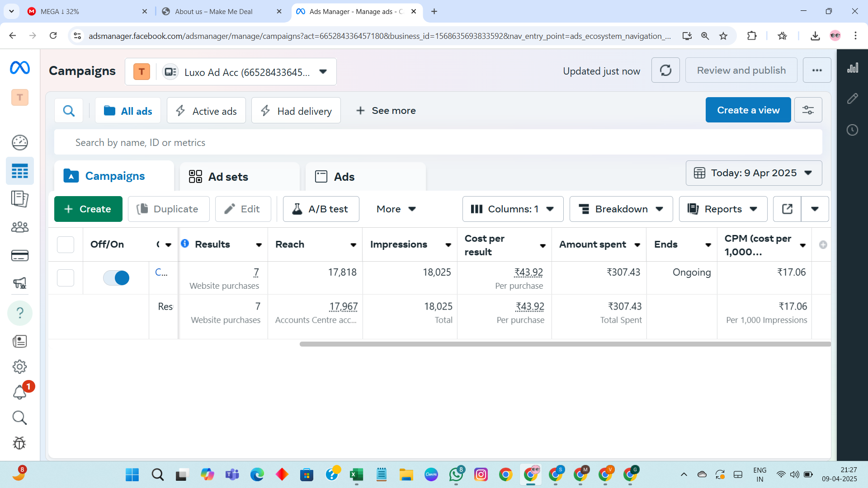Check the select-all campaigns header checkbox
Screen dimensions: 868x488
[66, 244]
